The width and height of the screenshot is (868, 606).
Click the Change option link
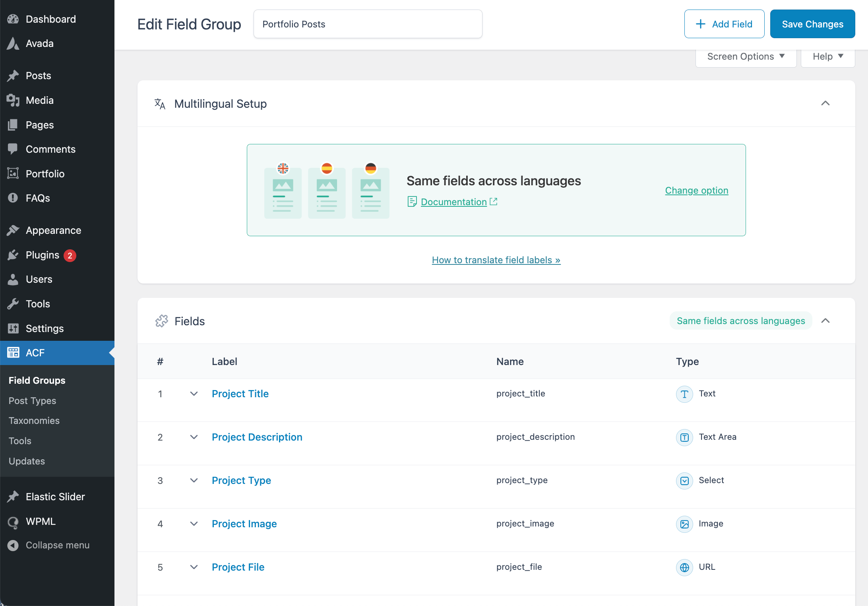[697, 190]
